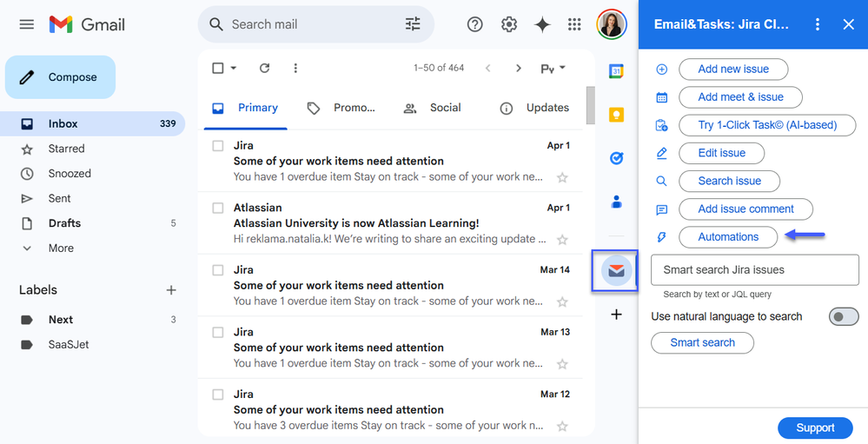Open the inbox More options menu
This screenshot has width=868, height=444.
(x=295, y=68)
